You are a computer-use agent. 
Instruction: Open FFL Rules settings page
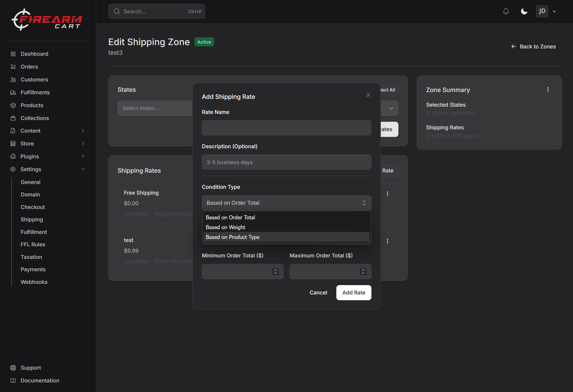tap(33, 245)
